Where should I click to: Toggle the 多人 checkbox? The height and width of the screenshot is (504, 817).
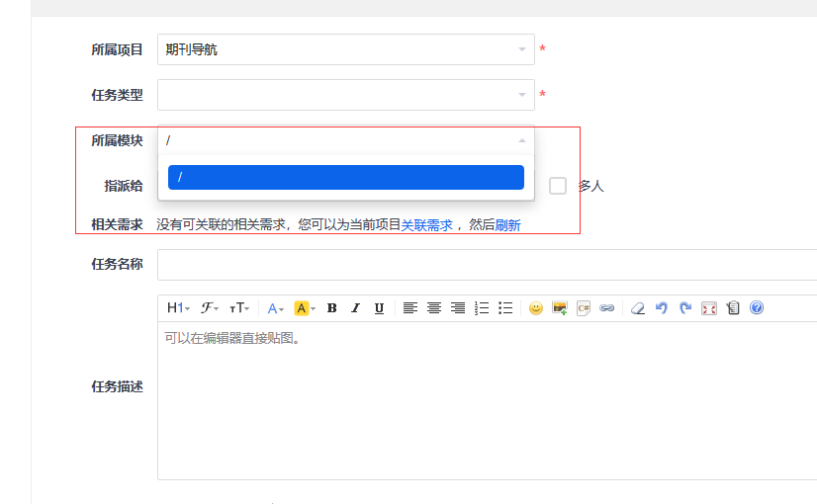[x=558, y=186]
